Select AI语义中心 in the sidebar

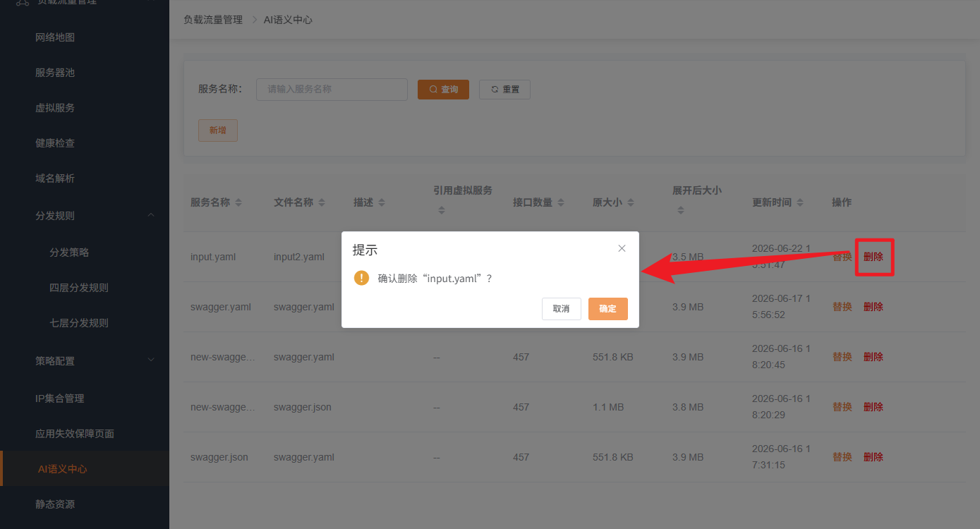click(85, 469)
